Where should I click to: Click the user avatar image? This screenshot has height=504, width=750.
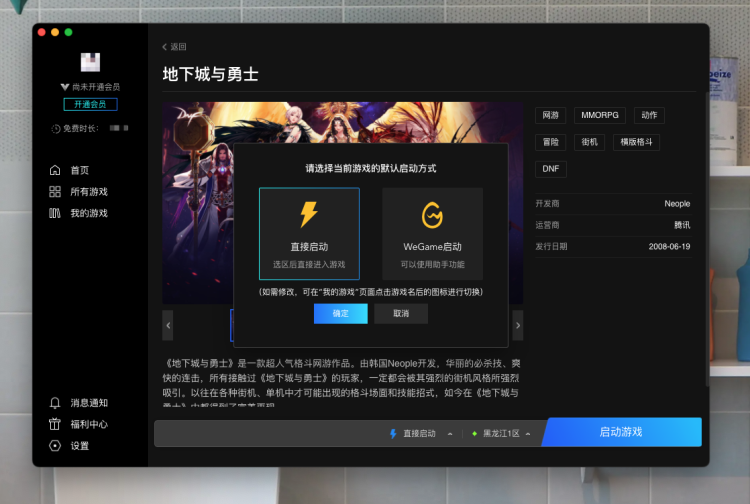[x=90, y=62]
